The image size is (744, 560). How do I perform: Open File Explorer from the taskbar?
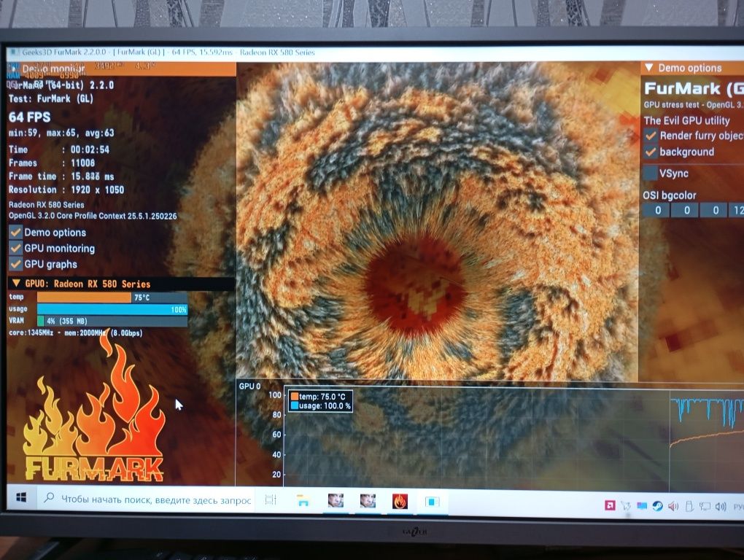(x=303, y=500)
